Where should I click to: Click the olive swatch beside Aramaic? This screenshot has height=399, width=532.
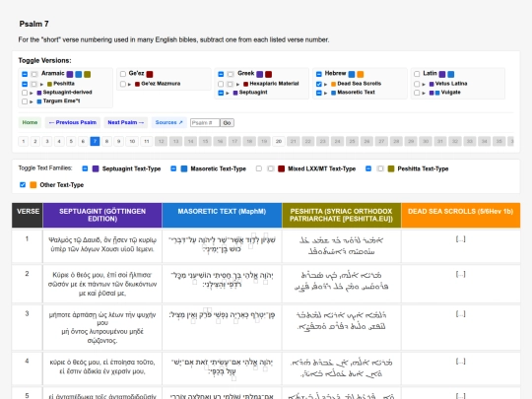click(x=88, y=74)
